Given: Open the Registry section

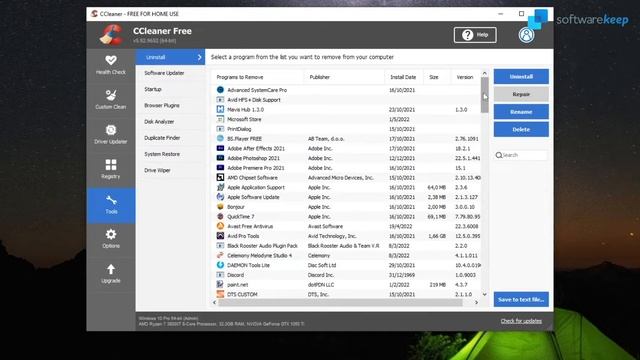Looking at the screenshot, I should (x=111, y=169).
